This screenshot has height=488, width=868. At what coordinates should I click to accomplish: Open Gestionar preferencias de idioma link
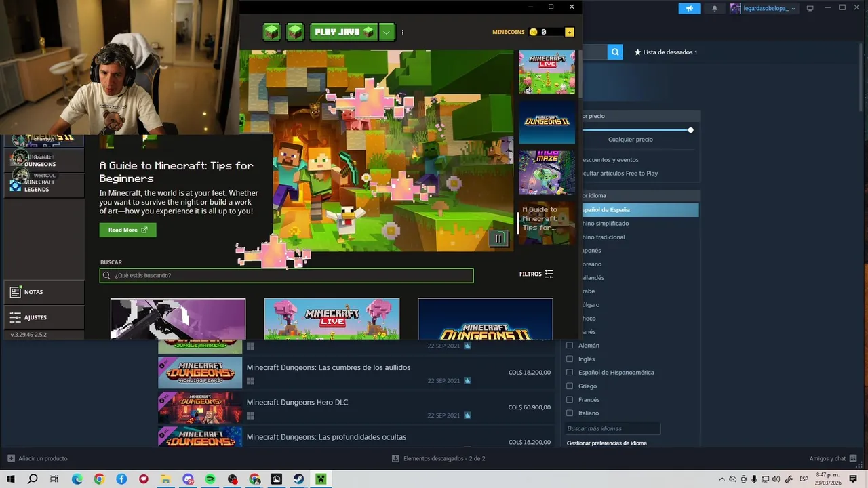pyautogui.click(x=607, y=443)
